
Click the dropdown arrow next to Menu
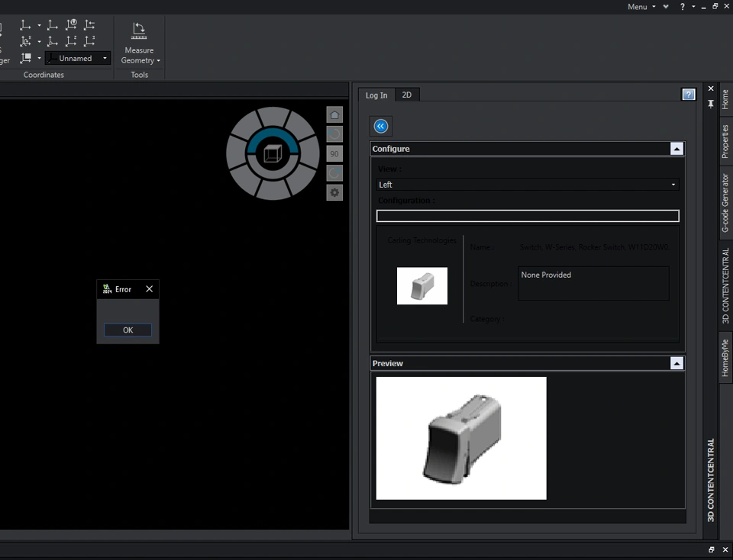pyautogui.click(x=654, y=7)
